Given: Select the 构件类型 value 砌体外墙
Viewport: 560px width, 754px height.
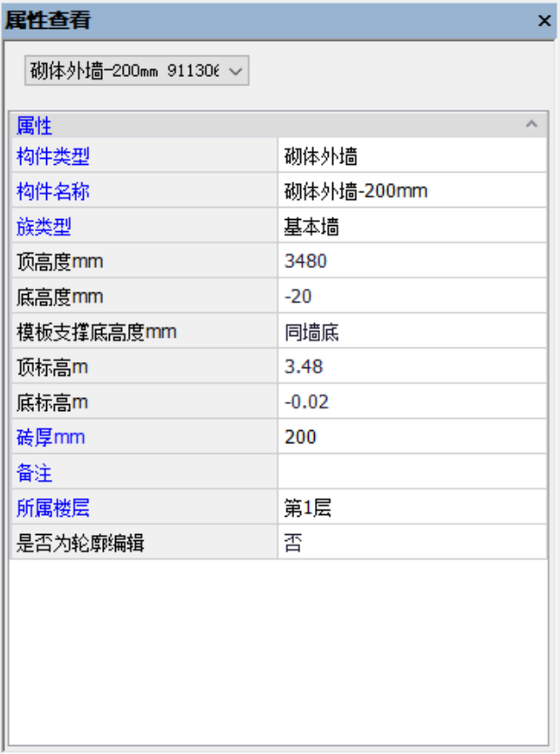Looking at the screenshot, I should coord(412,157).
